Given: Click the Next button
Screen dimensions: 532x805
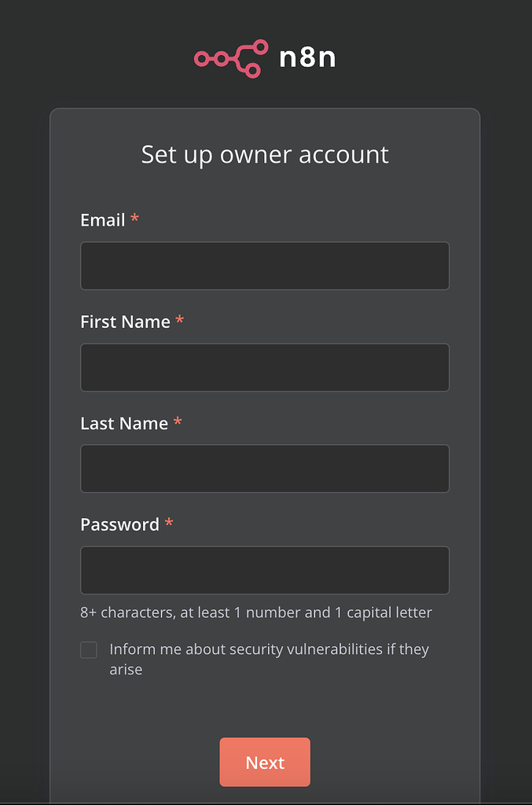Looking at the screenshot, I should [265, 762].
